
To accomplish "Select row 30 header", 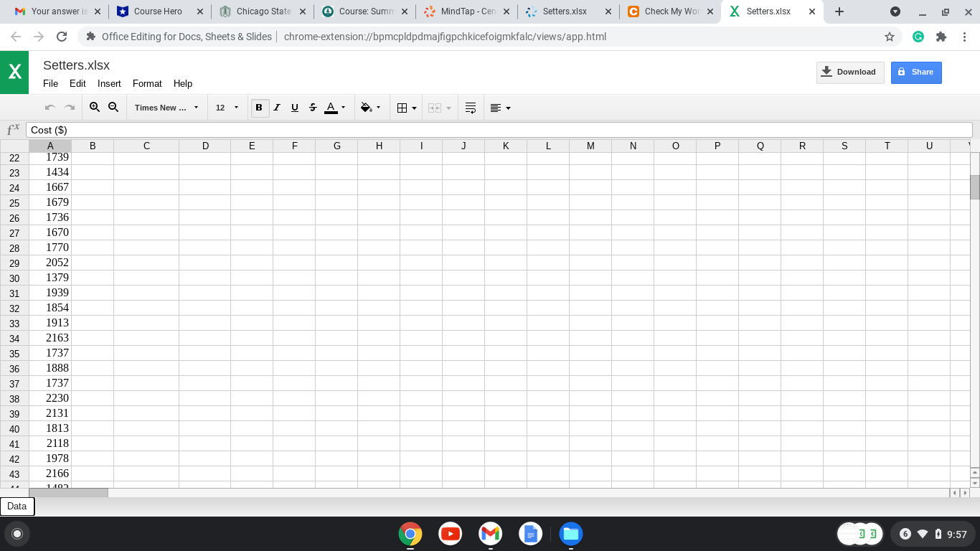I will tap(14, 278).
